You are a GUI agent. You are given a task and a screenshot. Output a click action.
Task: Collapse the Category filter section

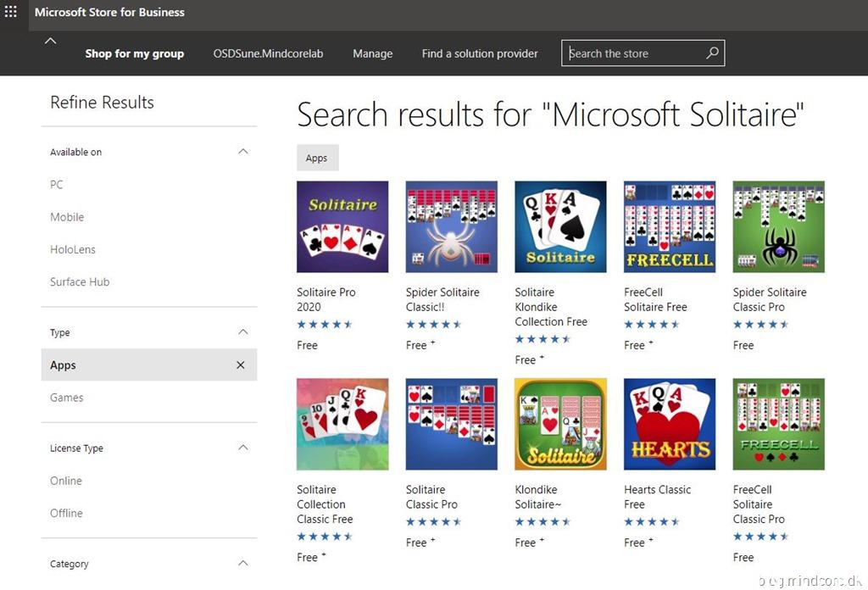(x=243, y=563)
